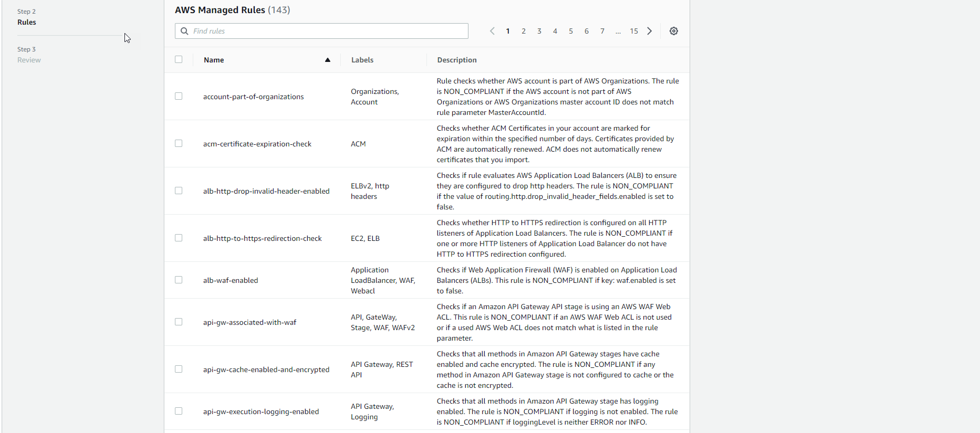Click the 'ELBv2, http headers' label cell

370,191
